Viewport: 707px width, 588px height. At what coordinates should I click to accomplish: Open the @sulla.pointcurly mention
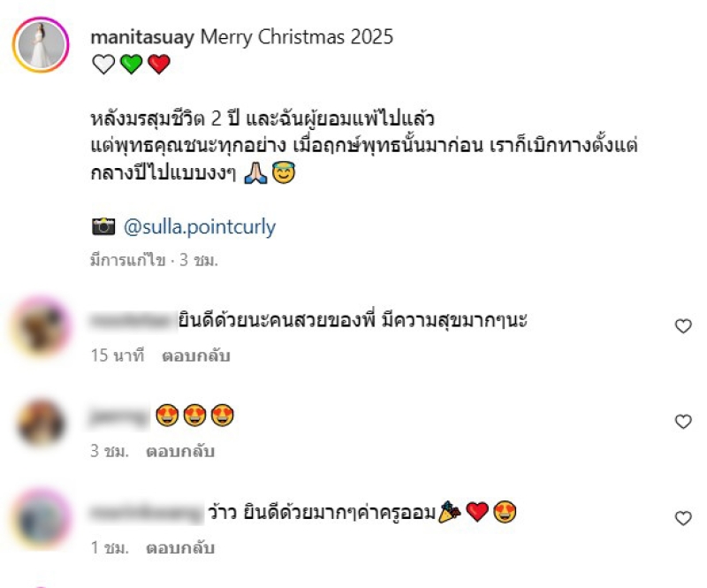pos(200,227)
